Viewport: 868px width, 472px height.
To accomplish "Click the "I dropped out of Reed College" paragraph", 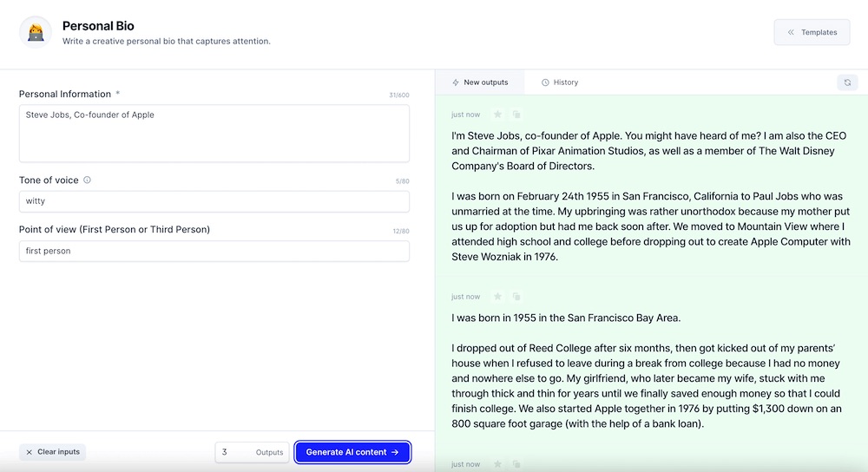I will [646, 386].
